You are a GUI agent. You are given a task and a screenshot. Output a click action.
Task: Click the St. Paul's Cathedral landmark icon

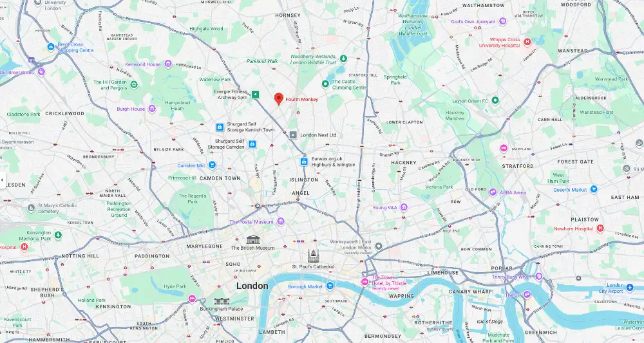[314, 256]
